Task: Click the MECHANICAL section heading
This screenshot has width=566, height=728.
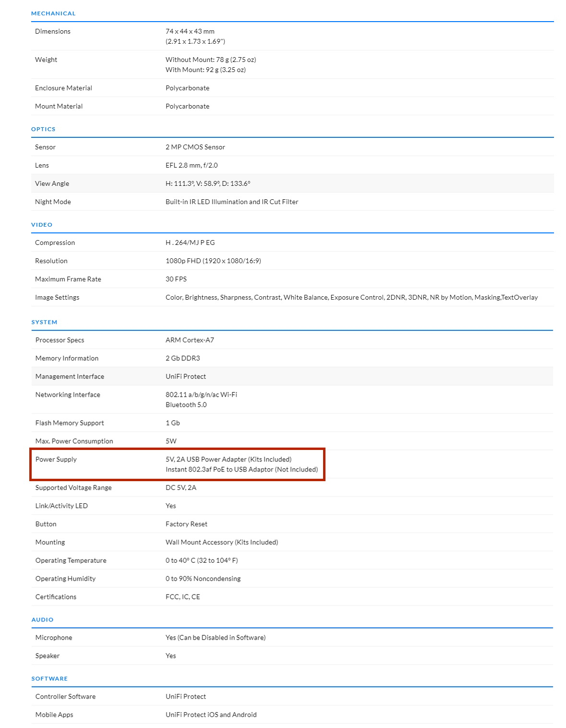Action: [x=53, y=13]
